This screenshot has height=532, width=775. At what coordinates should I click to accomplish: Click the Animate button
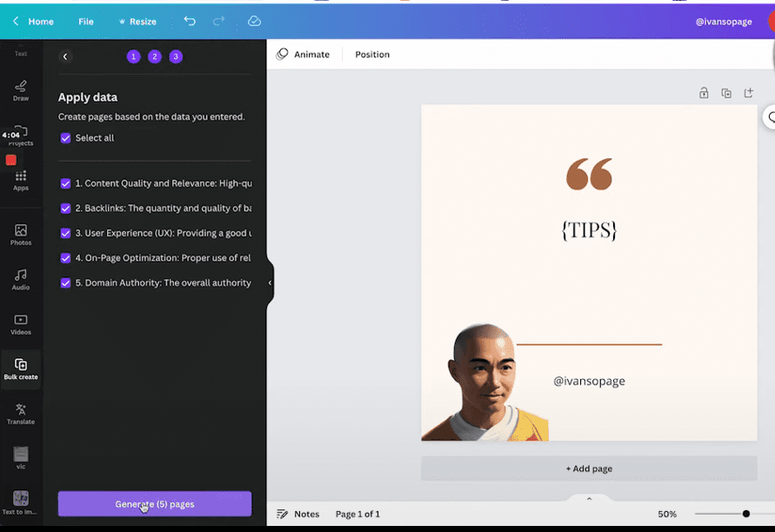coord(303,55)
